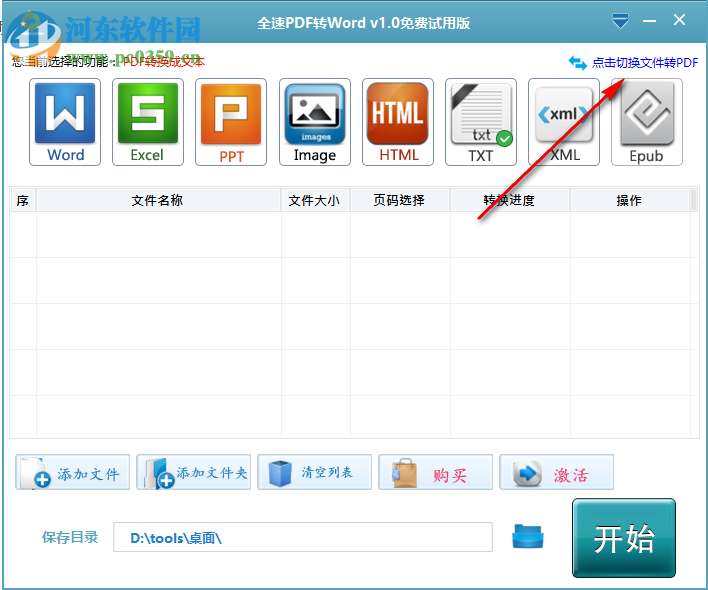Open the 购买 purchase button
The image size is (708, 590).
tap(436, 472)
